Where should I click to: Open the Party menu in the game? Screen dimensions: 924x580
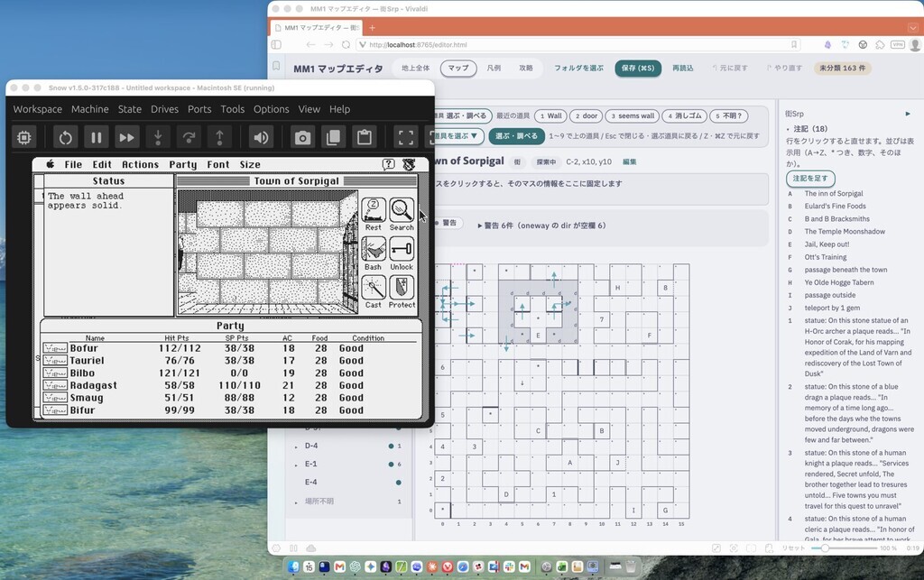(182, 164)
